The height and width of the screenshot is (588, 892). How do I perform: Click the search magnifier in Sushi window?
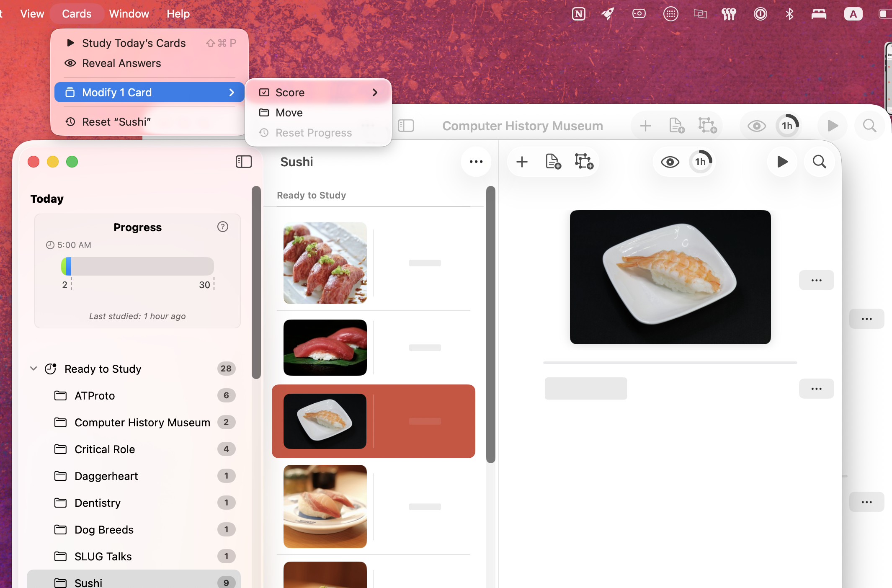[819, 162]
